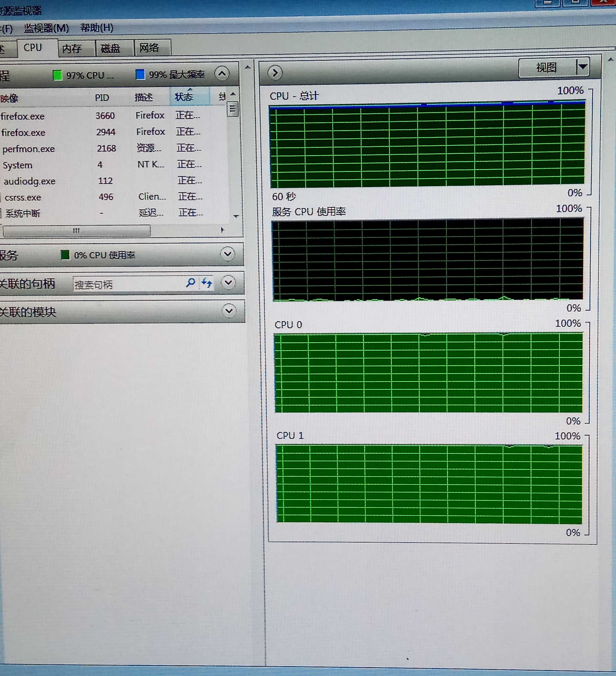Open the 帮助(H) help menu

click(x=96, y=28)
